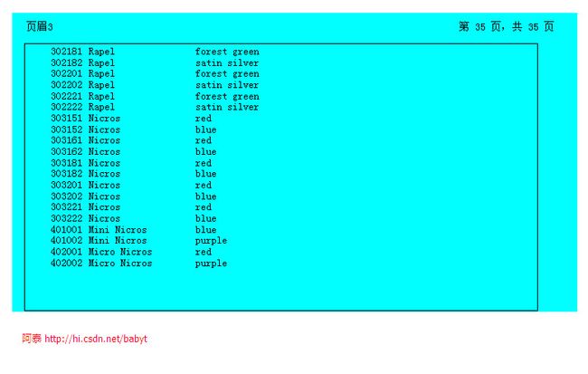Image resolution: width=588 pixels, height=374 pixels.
Task: Select the row 302181 Rapel
Action: tap(155, 52)
